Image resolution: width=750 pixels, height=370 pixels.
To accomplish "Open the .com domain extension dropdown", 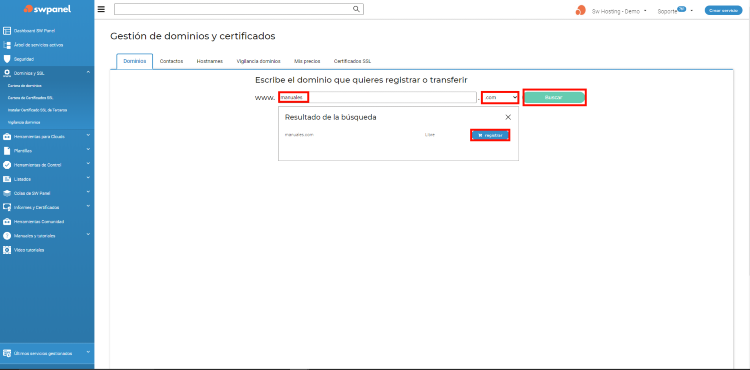I will (x=500, y=97).
